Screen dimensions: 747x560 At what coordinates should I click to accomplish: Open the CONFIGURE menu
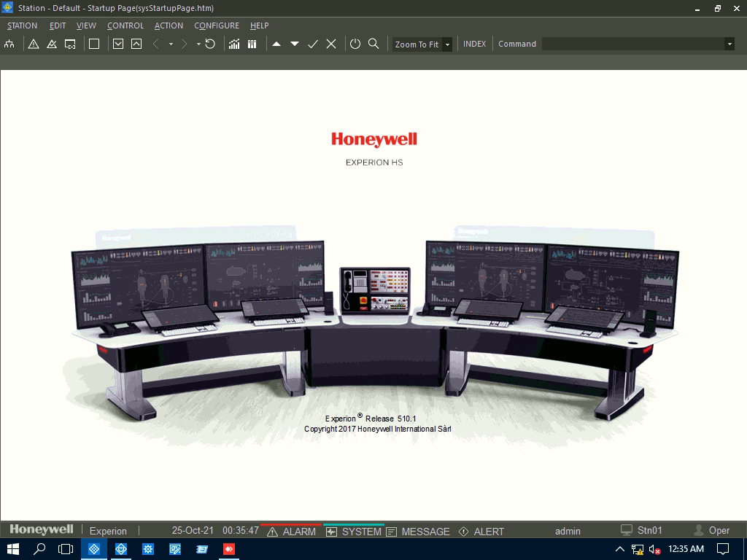click(216, 26)
